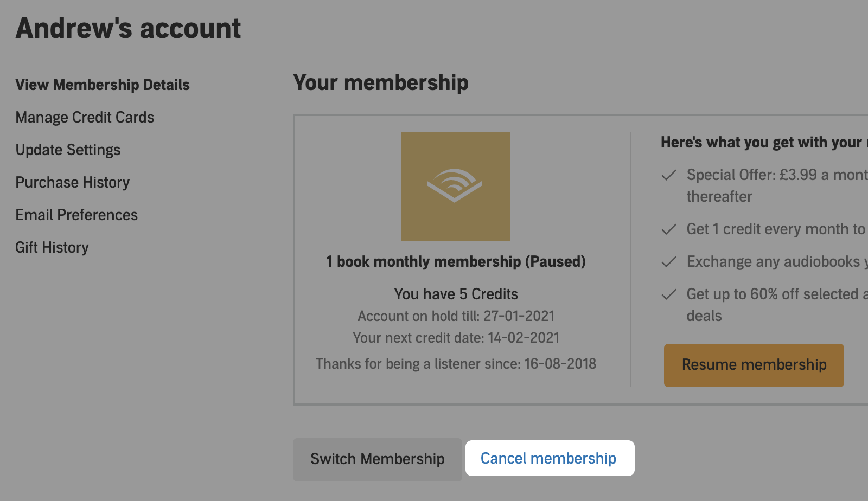This screenshot has width=868, height=501.
Task: Open Update Settings page
Action: coord(68,150)
